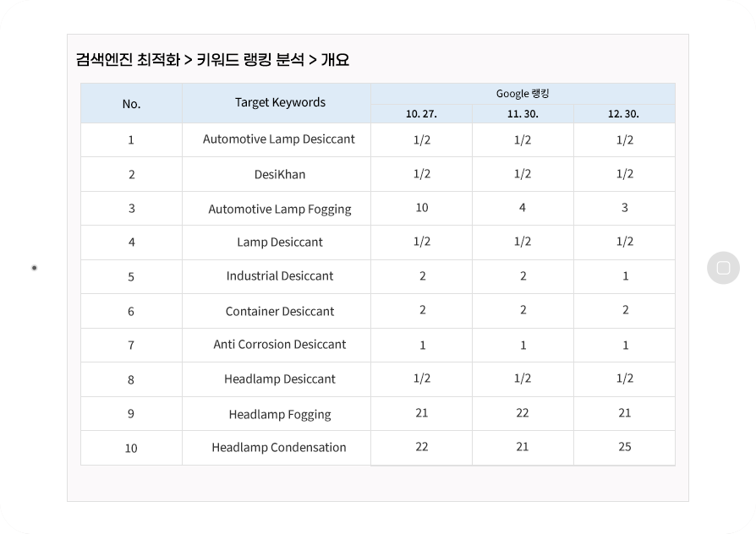Click row number '10' in the No. column

tap(131, 449)
